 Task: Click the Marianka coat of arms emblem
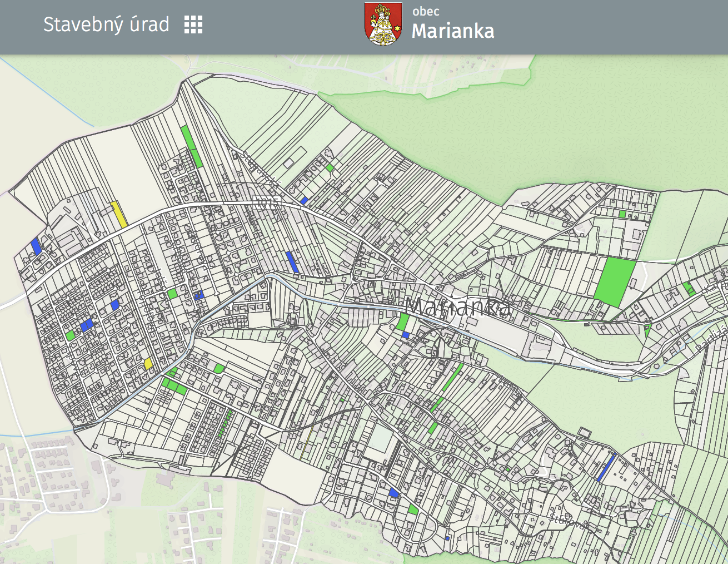383,24
